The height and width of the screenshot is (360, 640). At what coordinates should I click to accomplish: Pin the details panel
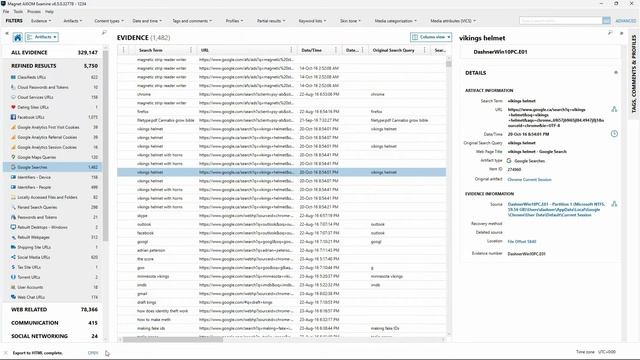[x=610, y=33]
